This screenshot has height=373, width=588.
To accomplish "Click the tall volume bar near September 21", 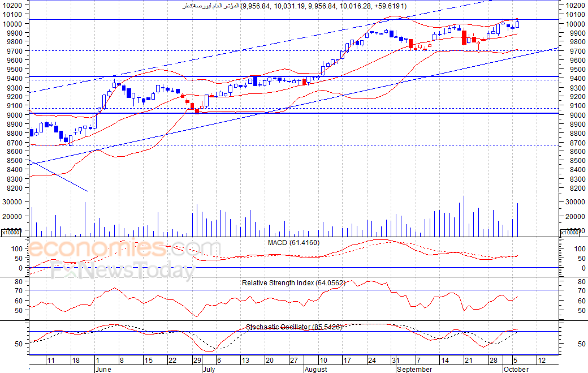I will coord(464,216).
